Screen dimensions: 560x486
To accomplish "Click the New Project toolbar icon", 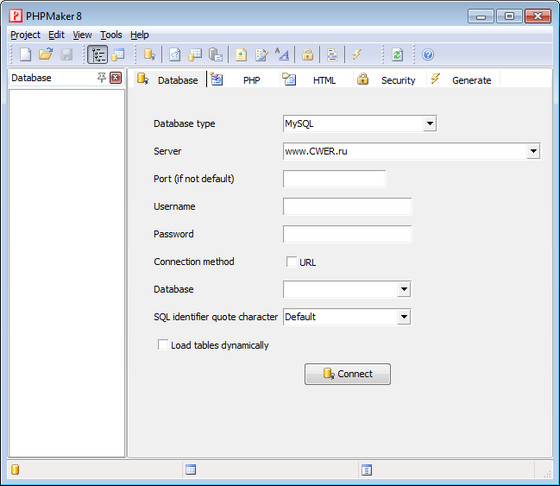I will click(x=25, y=55).
